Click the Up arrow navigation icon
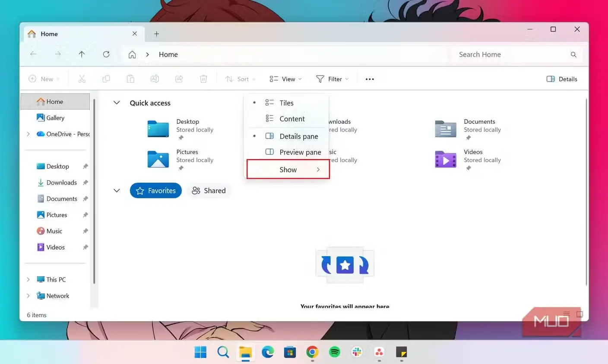This screenshot has width=608, height=364. [82, 54]
